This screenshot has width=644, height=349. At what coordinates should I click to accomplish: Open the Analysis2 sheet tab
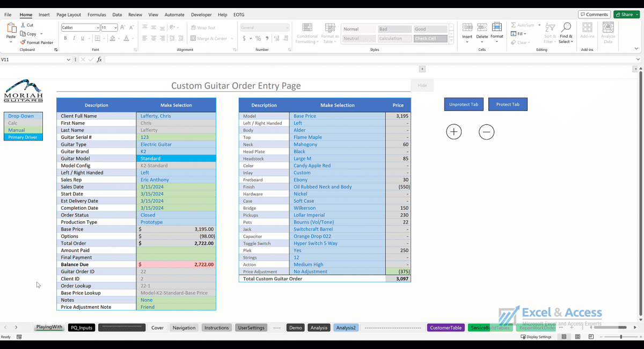click(x=346, y=326)
